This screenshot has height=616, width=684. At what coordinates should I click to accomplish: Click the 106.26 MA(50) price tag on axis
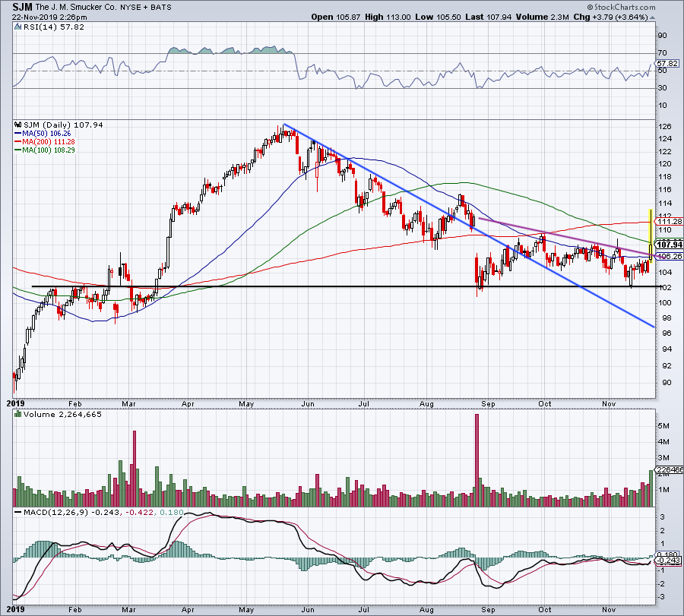click(x=669, y=256)
